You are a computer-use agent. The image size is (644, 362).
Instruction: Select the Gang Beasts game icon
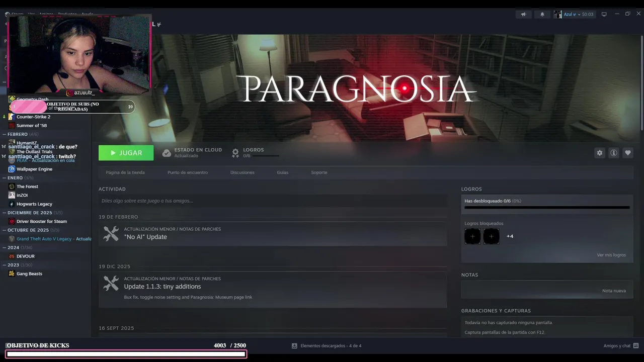click(x=12, y=274)
